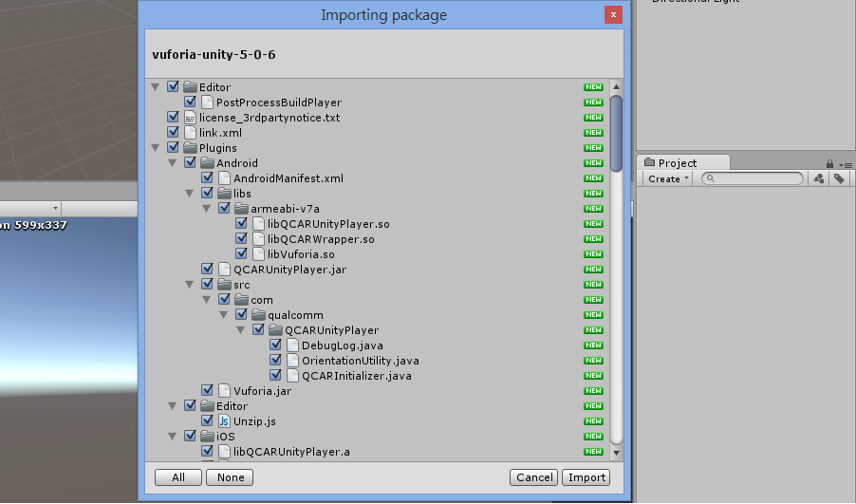Collapse the com folder
This screenshot has width=856, height=504.
[207, 300]
